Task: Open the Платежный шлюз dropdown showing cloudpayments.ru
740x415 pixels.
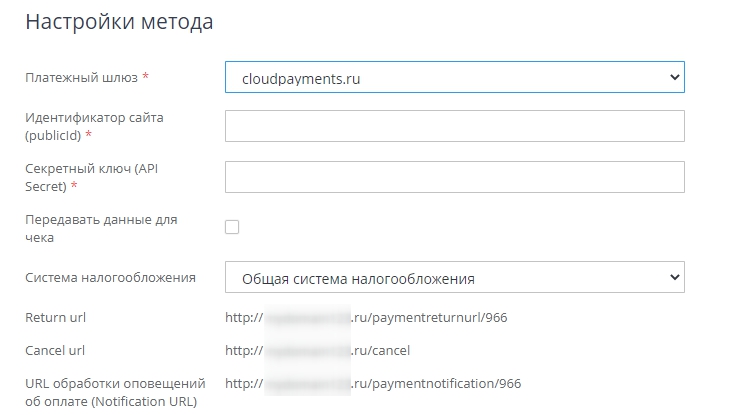Action: [440, 77]
